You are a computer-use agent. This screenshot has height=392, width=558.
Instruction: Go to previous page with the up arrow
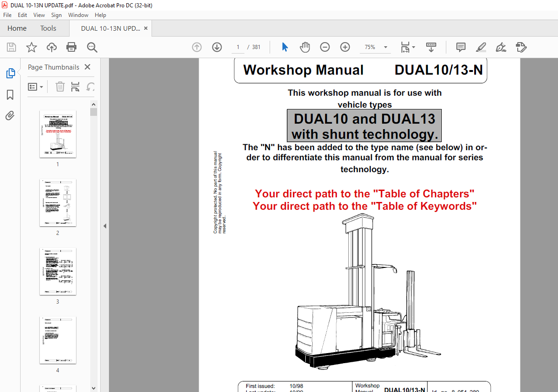click(x=197, y=47)
